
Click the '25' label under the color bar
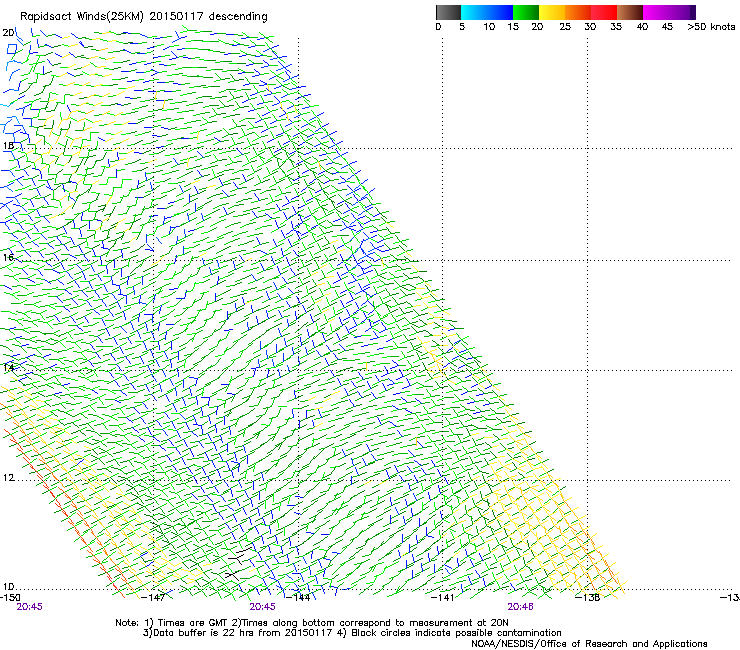(565, 27)
